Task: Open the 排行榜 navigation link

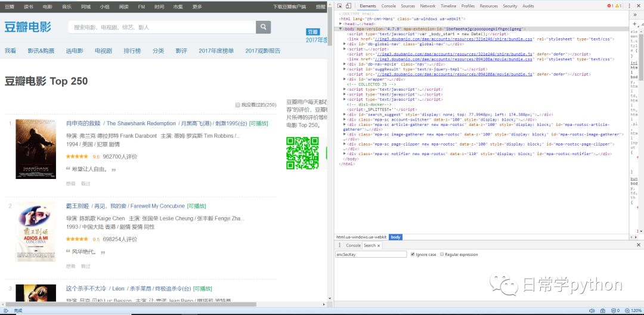Action: tap(132, 51)
